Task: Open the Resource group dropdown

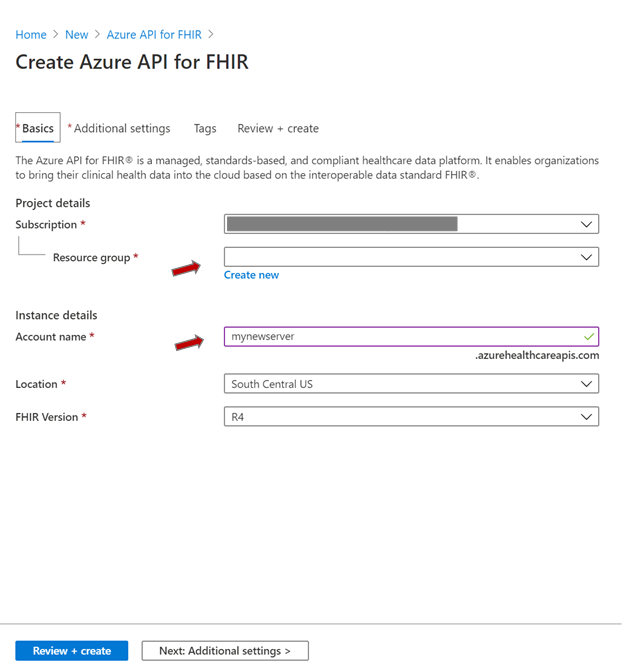Action: pyautogui.click(x=411, y=257)
